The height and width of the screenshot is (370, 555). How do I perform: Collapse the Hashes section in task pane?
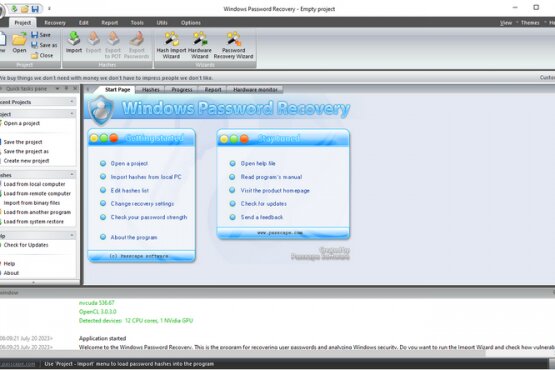72,175
